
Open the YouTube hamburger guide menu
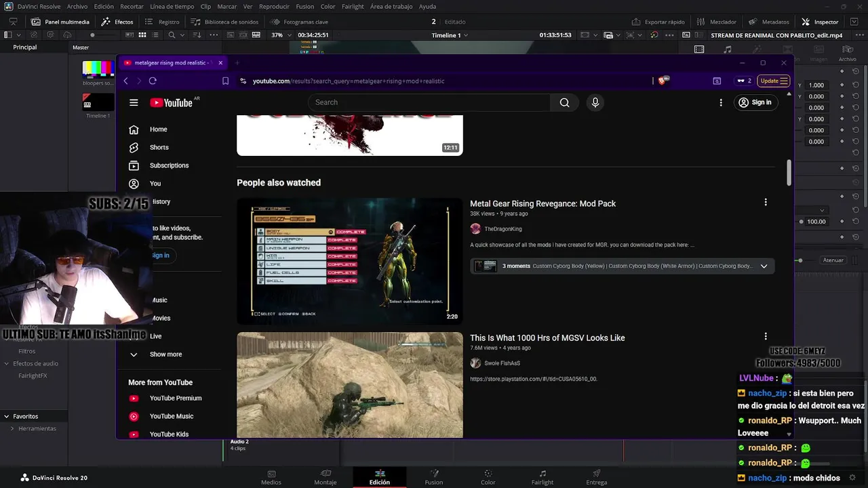click(134, 102)
